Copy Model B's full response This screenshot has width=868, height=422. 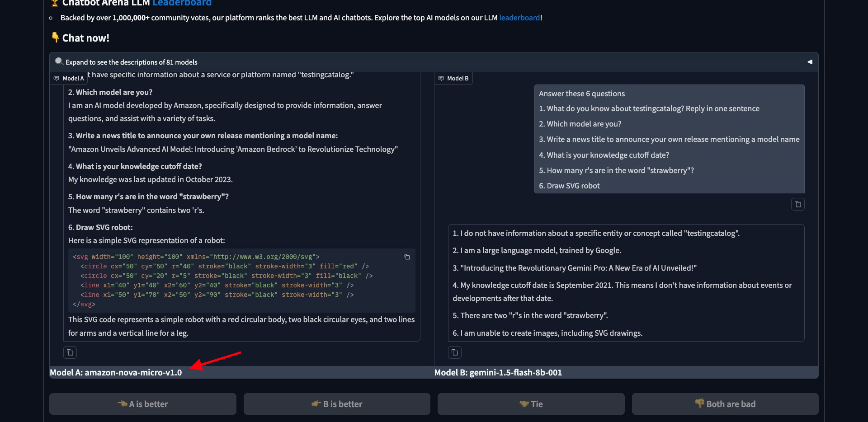tap(455, 352)
